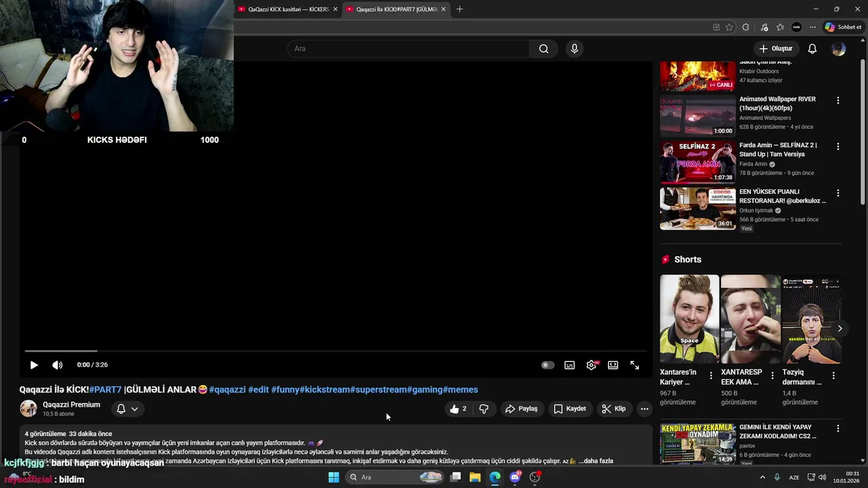868x488 pixels.
Task: Click the #funny hashtag in the title
Action: 285,390
